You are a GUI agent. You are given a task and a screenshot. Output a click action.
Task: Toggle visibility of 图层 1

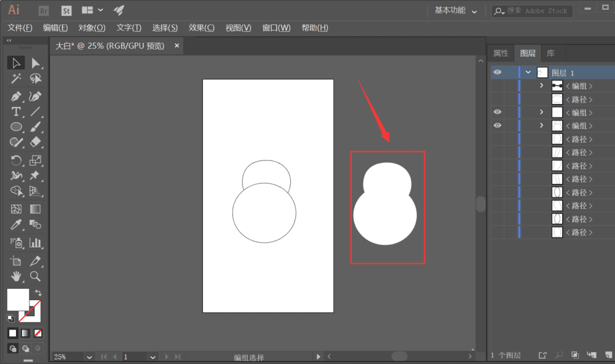tap(498, 72)
